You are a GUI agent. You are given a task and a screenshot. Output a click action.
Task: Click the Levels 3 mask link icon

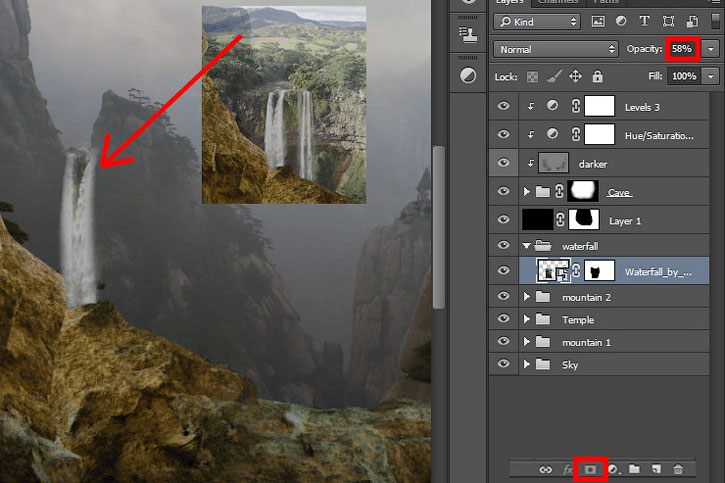click(576, 106)
